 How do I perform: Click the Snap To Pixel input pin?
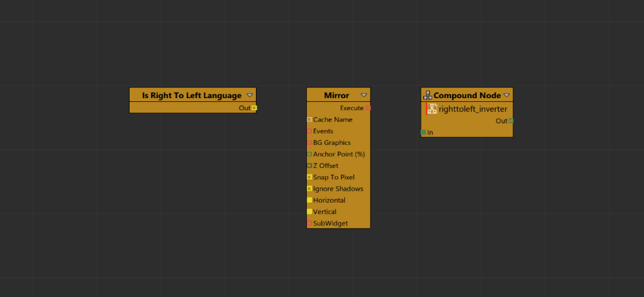[x=309, y=177]
